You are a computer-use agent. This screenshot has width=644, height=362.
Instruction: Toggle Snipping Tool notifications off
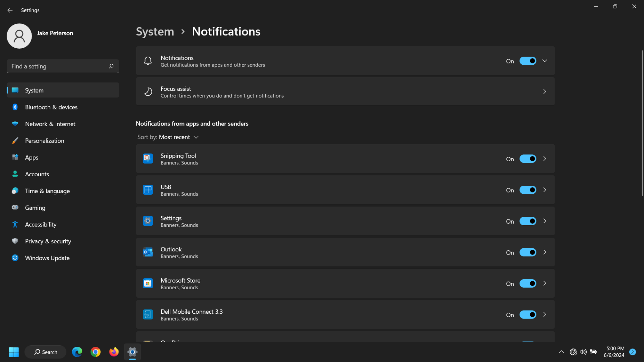(527, 159)
